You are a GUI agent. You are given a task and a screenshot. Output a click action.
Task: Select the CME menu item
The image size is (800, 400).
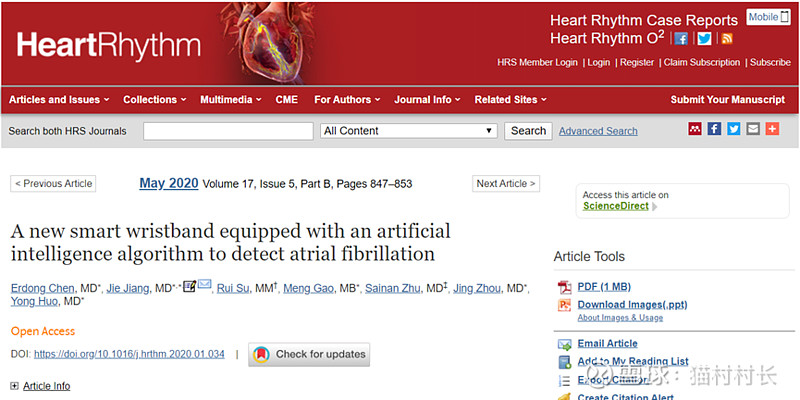pos(287,100)
